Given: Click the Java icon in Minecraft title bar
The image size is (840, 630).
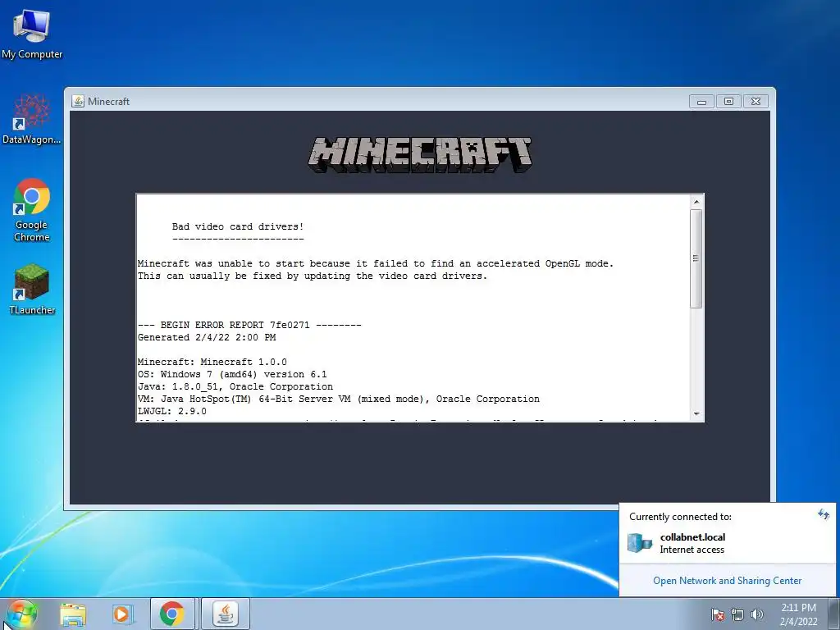Looking at the screenshot, I should pyautogui.click(x=78, y=101).
